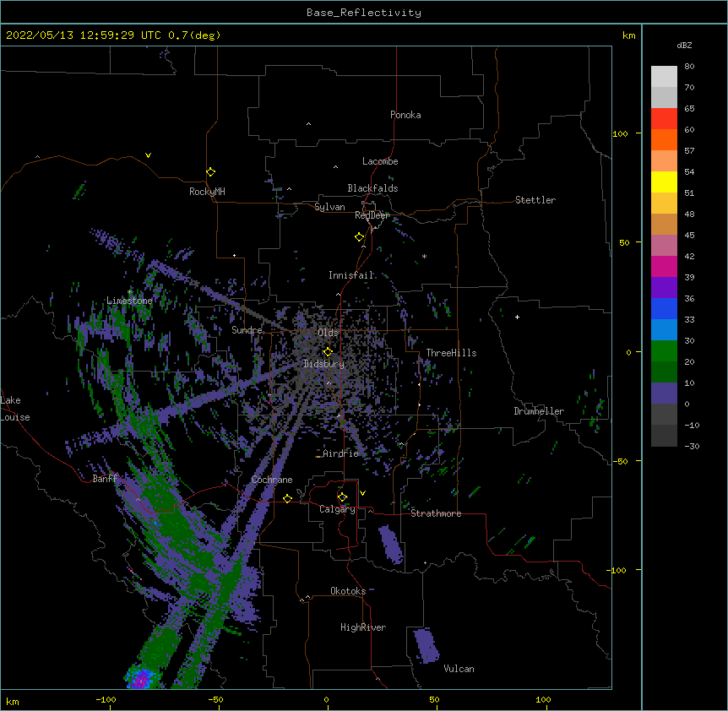Click the Stettler city label
This screenshot has width=728, height=711.
pos(535,200)
